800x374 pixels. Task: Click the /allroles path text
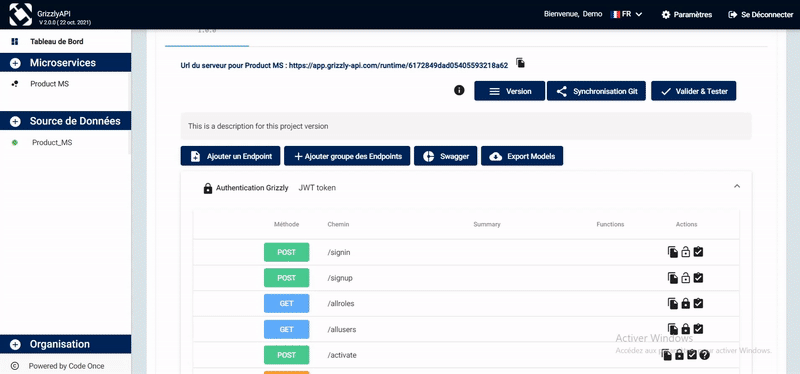click(x=341, y=304)
